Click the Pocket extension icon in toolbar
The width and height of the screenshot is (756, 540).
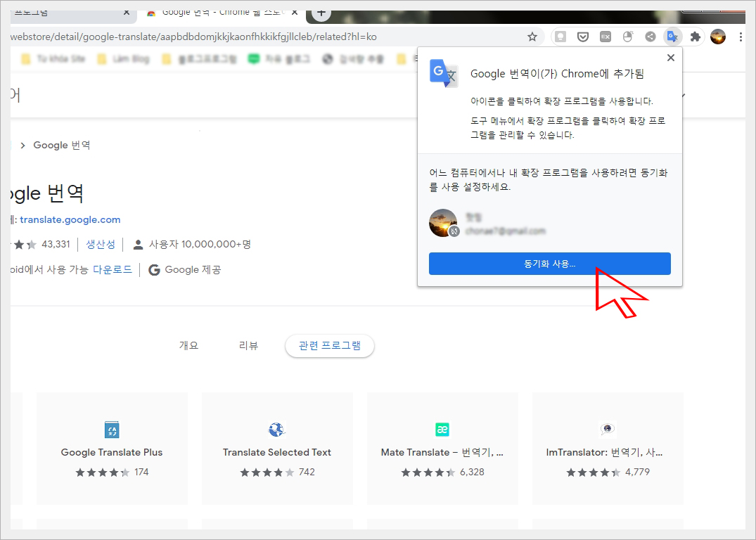pyautogui.click(x=583, y=37)
